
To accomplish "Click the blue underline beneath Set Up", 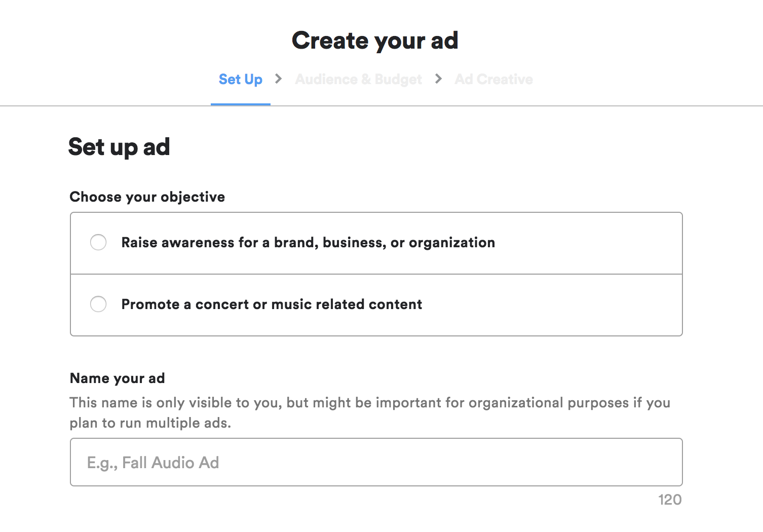I will pos(240,104).
